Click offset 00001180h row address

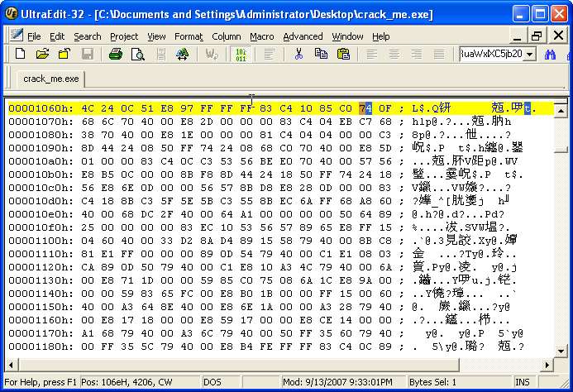(x=41, y=347)
